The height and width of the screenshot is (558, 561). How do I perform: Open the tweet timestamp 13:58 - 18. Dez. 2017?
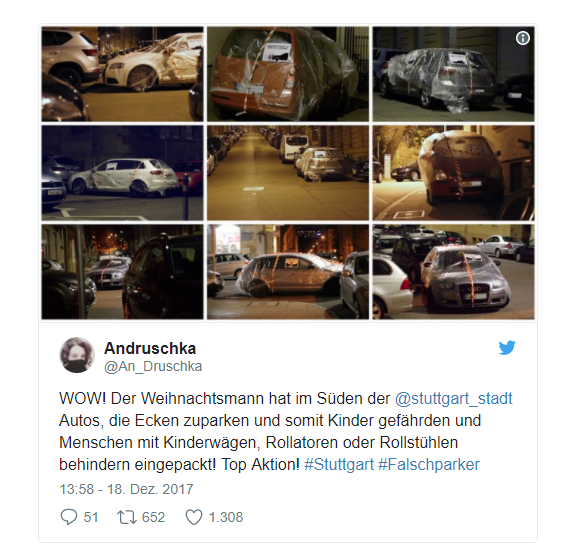(x=126, y=489)
